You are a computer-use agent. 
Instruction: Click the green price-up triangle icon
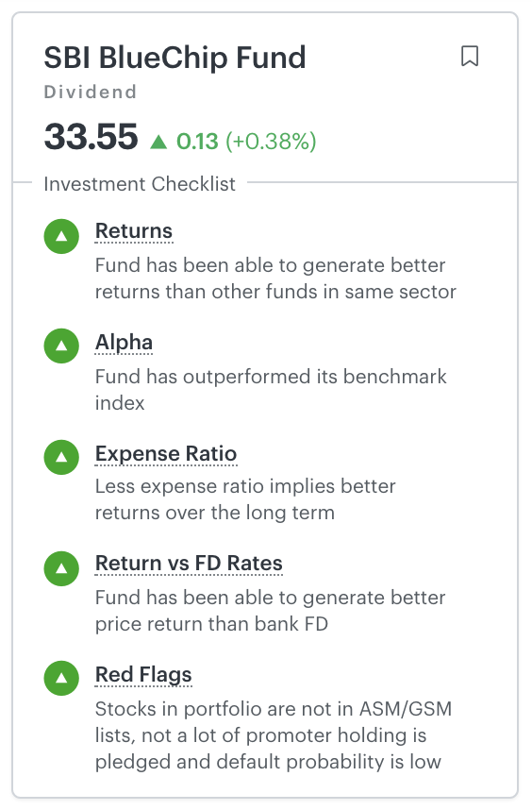point(158,142)
